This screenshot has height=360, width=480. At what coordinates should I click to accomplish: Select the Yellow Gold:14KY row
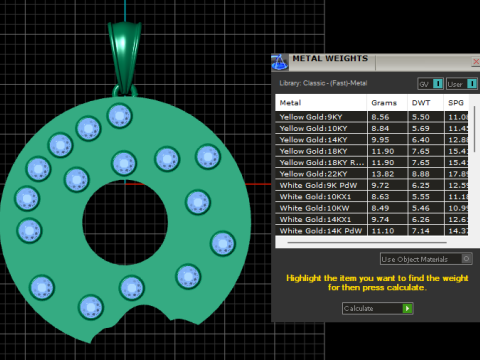coord(372,140)
